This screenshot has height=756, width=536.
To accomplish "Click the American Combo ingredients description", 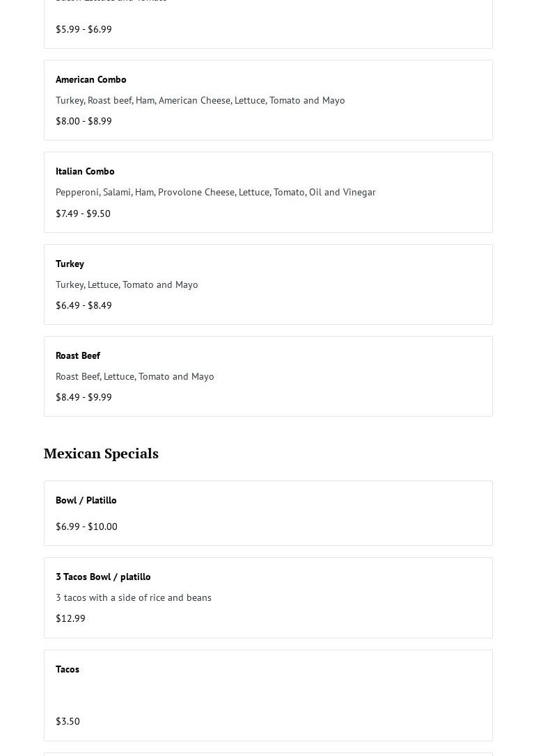I will 200,100.
